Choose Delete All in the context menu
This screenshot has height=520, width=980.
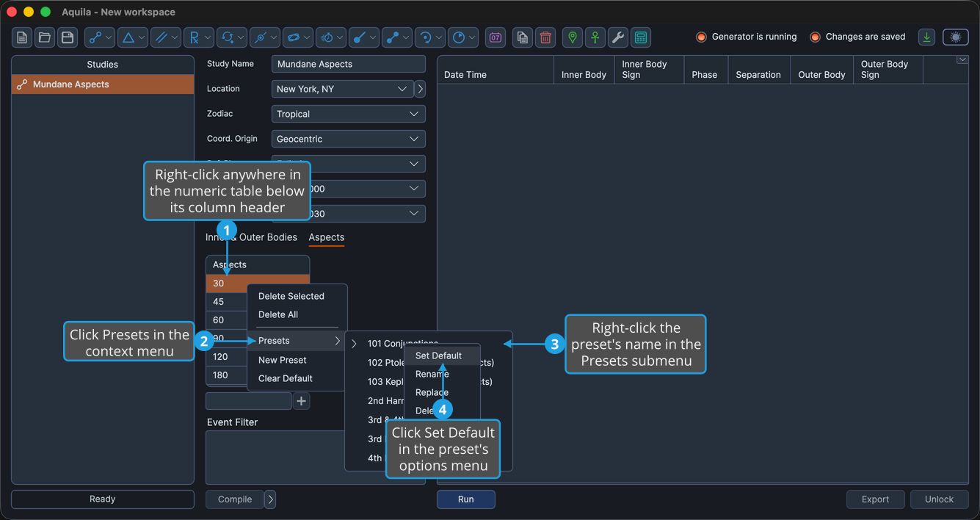(x=278, y=314)
